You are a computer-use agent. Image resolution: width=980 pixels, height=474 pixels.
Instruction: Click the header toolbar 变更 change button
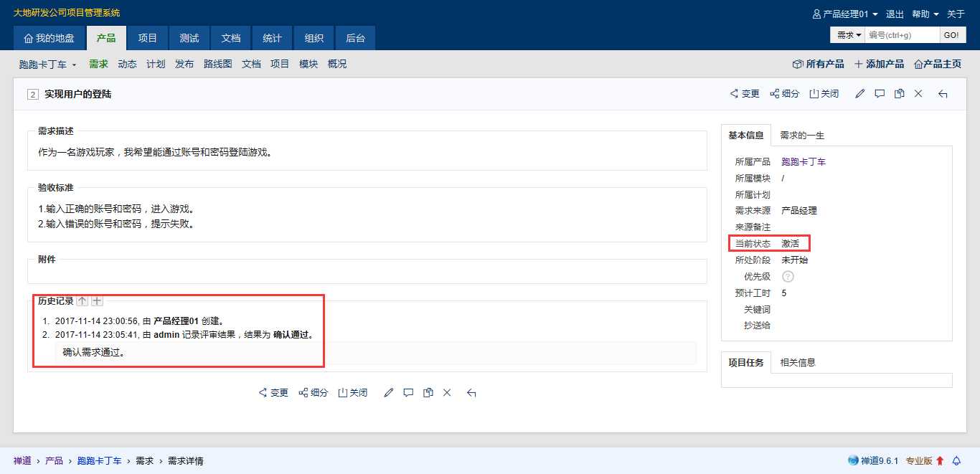pos(745,94)
